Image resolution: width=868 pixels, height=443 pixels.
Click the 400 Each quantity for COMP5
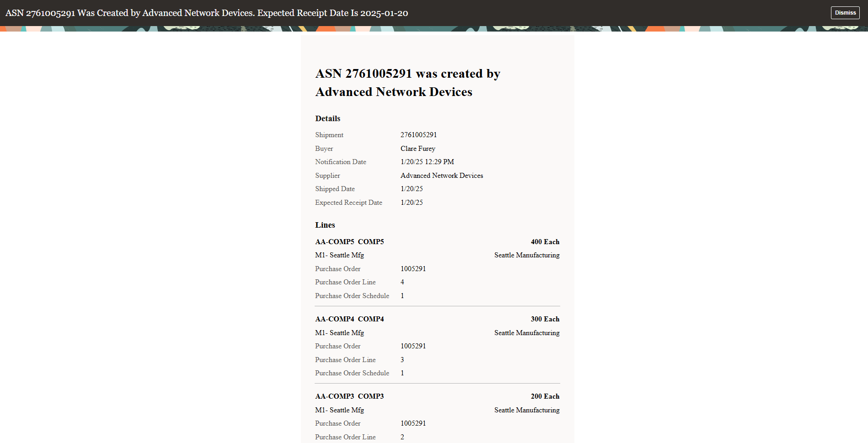(544, 241)
